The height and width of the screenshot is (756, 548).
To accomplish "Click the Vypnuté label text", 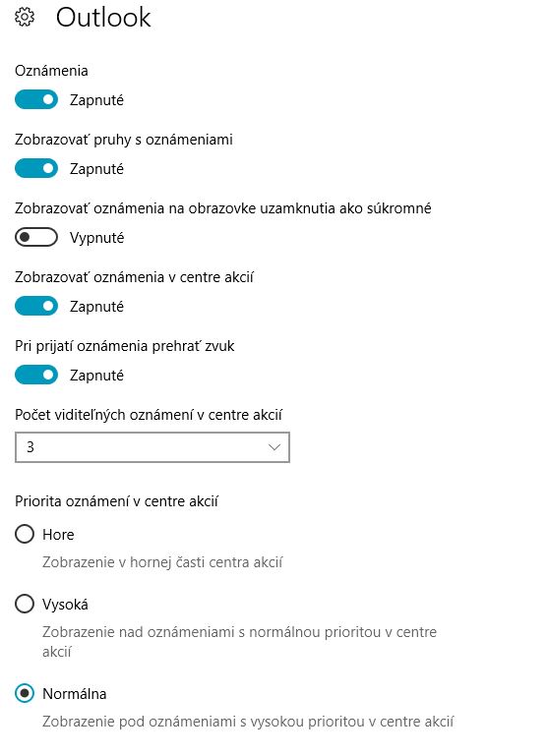I will click(97, 238).
